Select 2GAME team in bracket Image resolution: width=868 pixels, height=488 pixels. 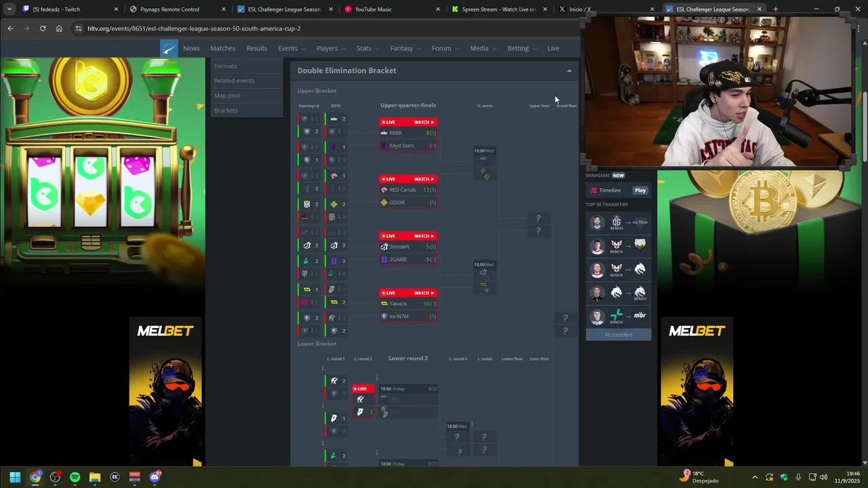click(x=408, y=260)
